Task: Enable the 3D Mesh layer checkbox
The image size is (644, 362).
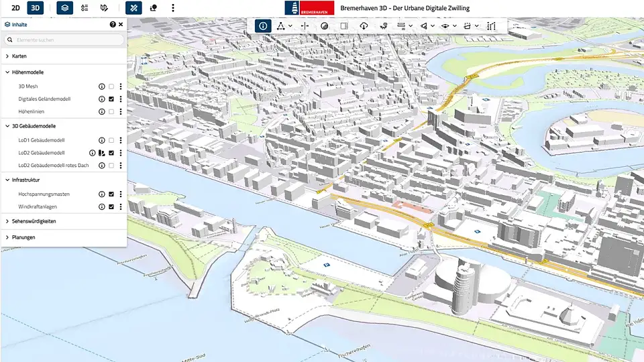Action: click(x=111, y=86)
